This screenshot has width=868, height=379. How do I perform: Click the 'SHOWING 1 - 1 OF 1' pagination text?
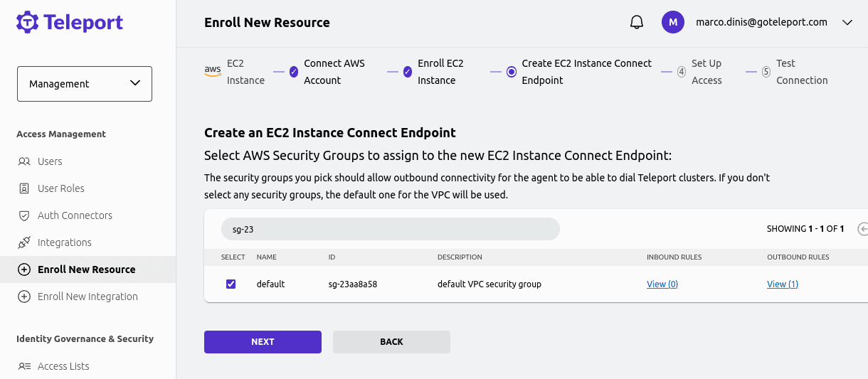805,229
